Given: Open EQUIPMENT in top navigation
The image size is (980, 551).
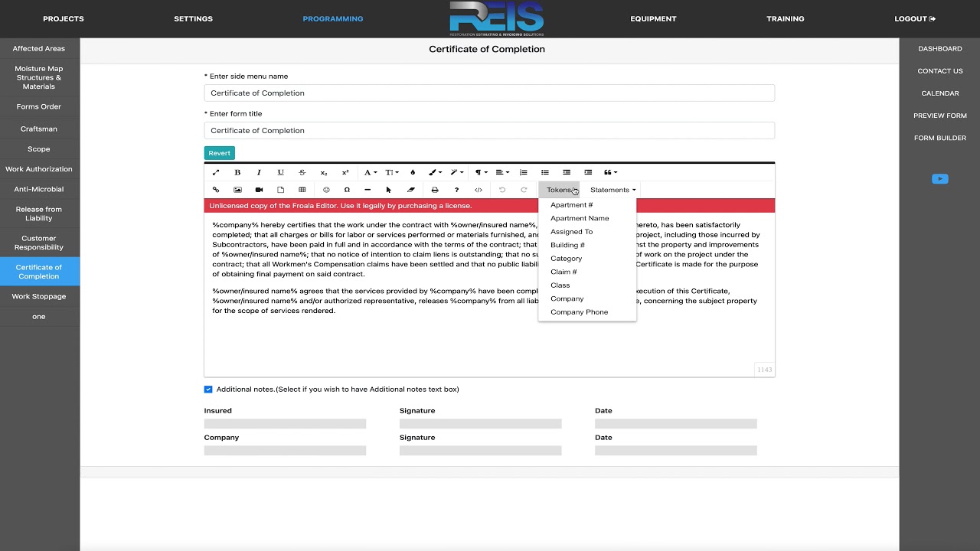Looking at the screenshot, I should pos(653,18).
